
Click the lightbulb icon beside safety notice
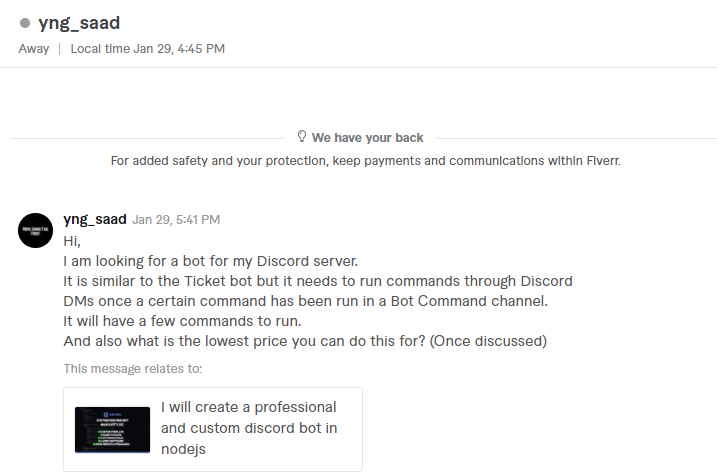(301, 137)
